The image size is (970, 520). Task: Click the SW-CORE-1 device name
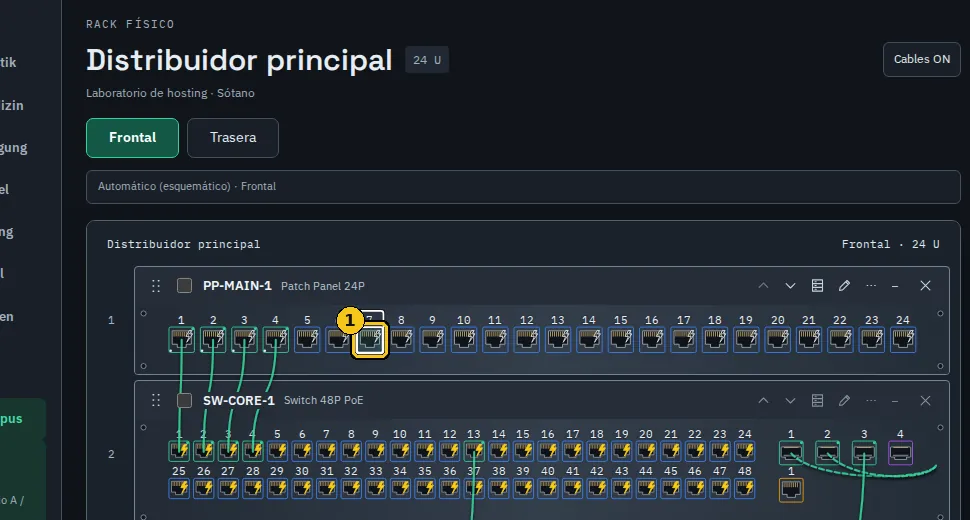click(238, 401)
